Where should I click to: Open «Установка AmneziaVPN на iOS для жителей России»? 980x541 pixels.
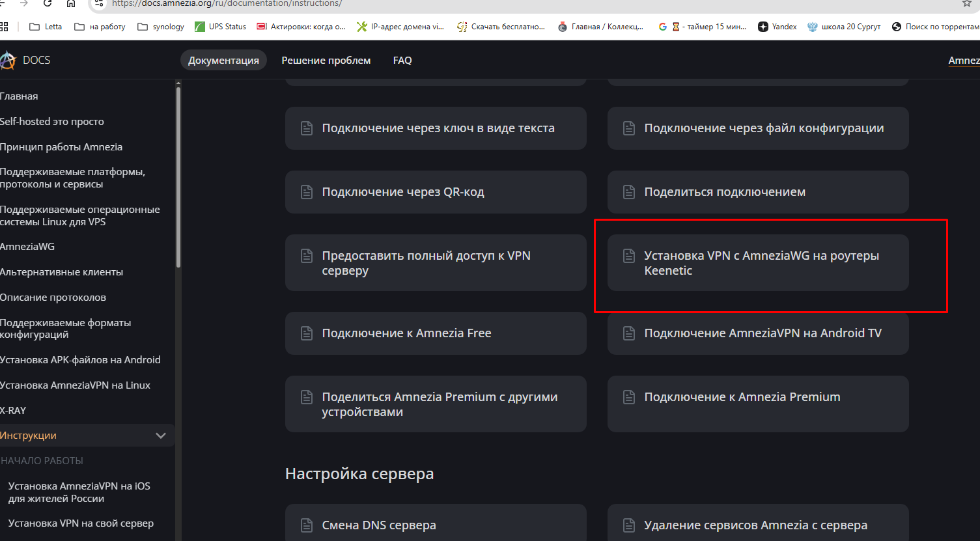tap(79, 492)
